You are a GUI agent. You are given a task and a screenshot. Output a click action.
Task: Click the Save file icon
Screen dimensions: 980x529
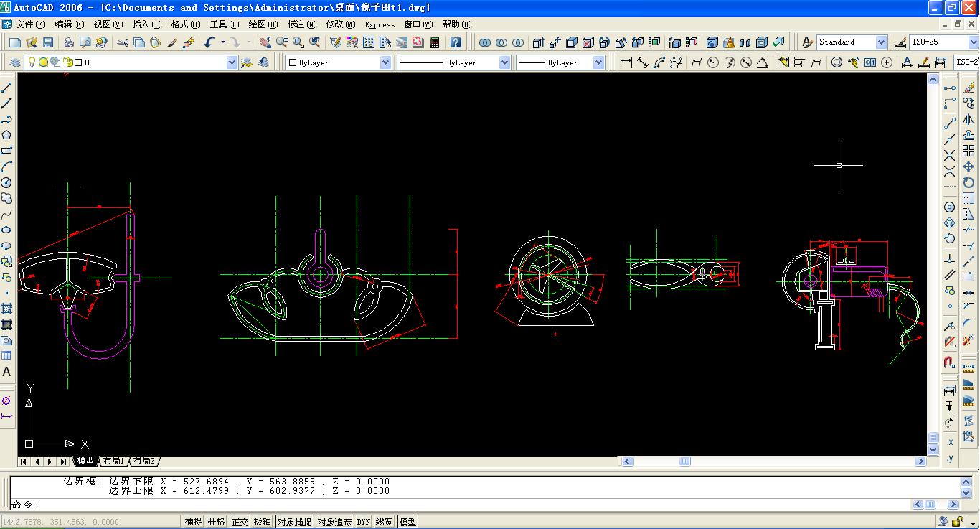coord(48,43)
